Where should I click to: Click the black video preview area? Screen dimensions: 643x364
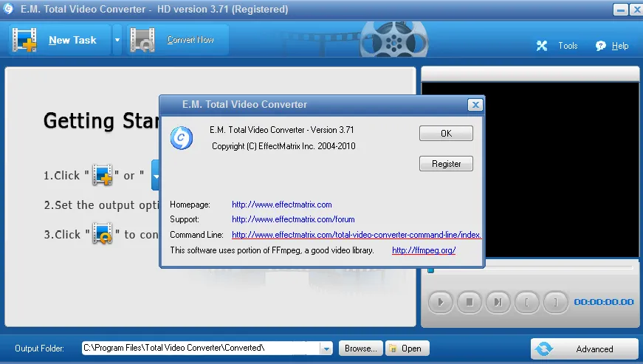pos(563,169)
